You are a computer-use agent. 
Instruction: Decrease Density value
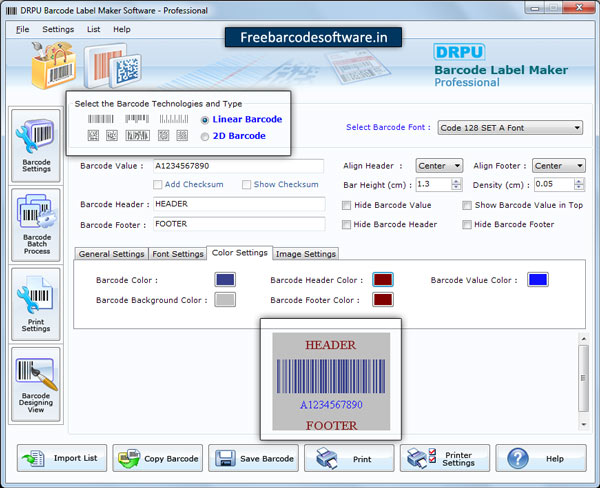coord(579,188)
